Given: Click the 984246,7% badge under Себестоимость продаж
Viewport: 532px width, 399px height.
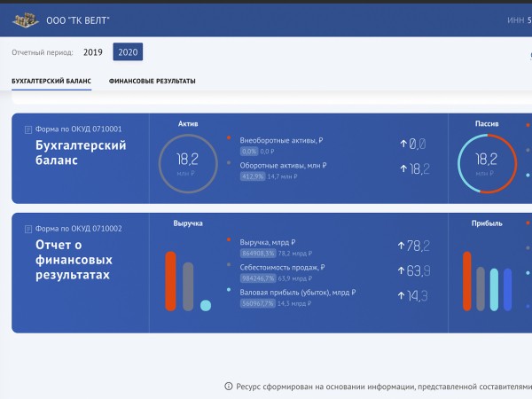Looking at the screenshot, I should pos(258,278).
